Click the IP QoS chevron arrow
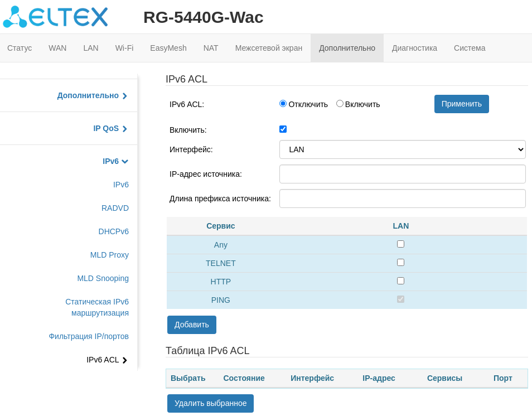Image resolution: width=532 pixels, height=416 pixels. (124, 129)
